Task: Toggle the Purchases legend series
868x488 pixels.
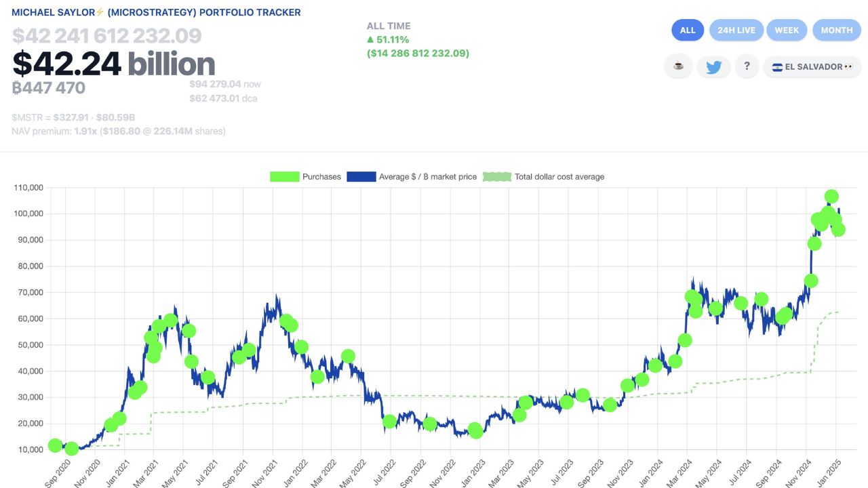Action: [x=305, y=177]
